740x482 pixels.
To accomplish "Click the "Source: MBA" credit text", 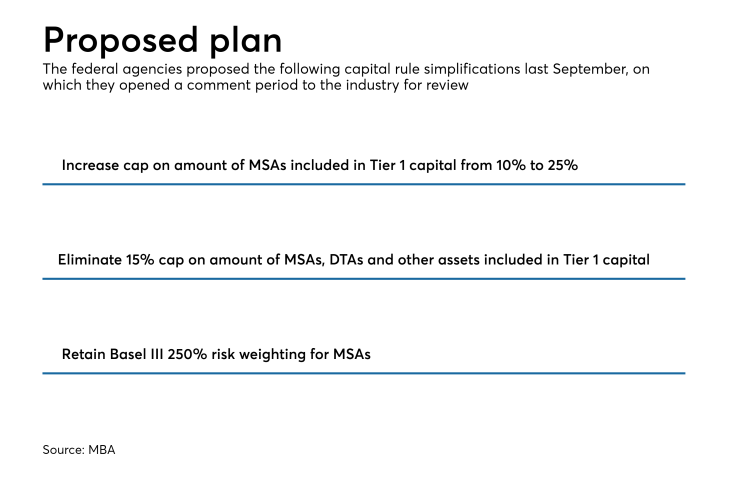I will coord(79,450).
